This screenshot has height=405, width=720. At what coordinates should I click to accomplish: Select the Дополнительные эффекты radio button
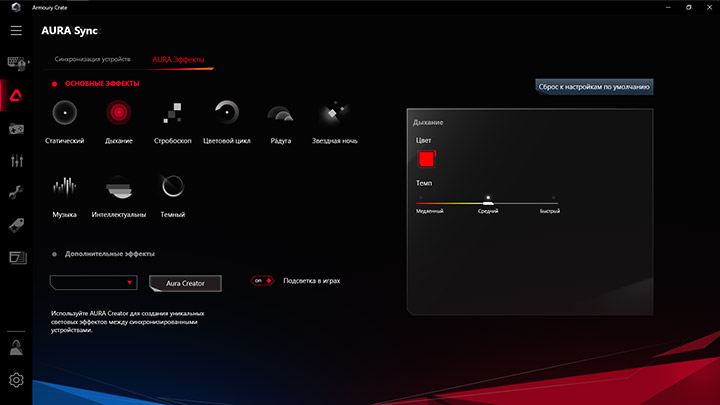(54, 254)
